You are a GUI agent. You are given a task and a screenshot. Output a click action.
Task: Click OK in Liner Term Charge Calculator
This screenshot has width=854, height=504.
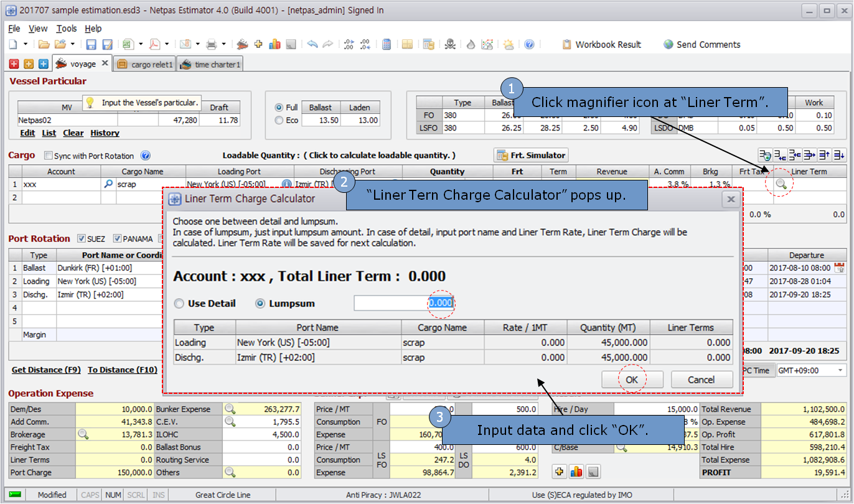click(x=632, y=380)
